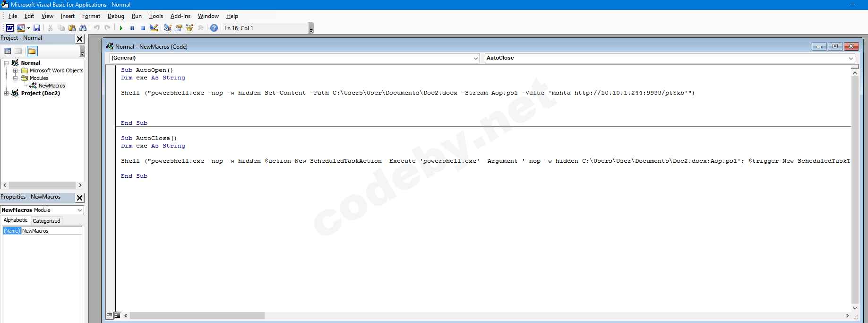Open Visual Basic Help question mark icon
This screenshot has height=323, width=868.
214,28
